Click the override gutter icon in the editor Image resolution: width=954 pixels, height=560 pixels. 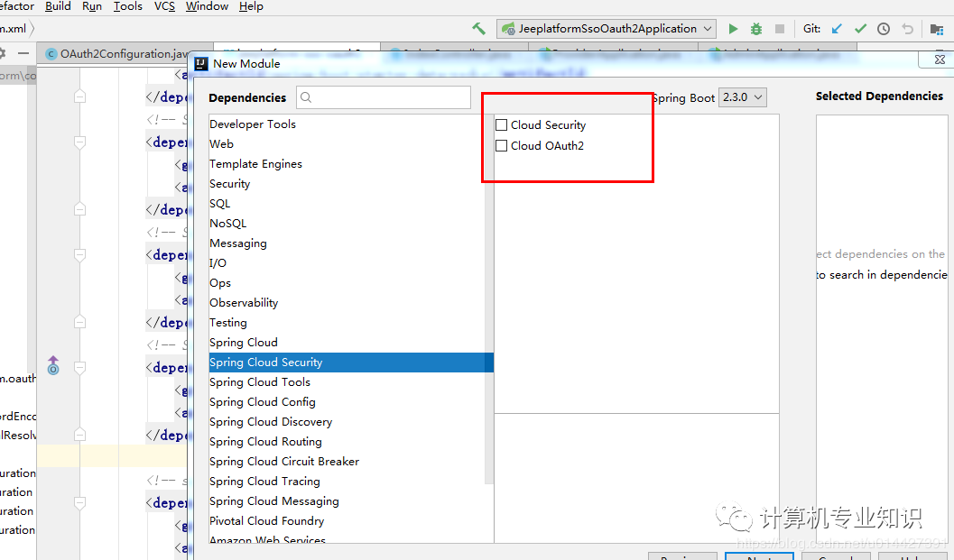click(x=53, y=365)
